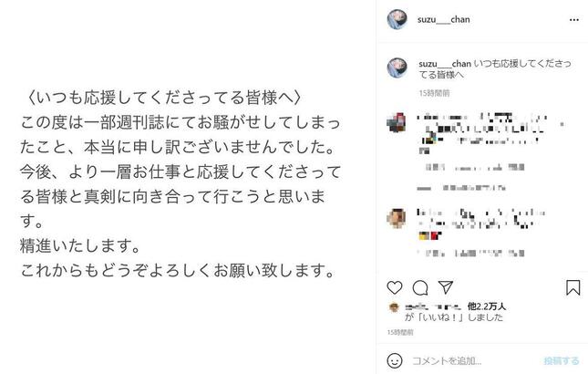This screenshot has width=588, height=374.
Task: Click suzu___chan avatar beside caption
Action: (397, 68)
